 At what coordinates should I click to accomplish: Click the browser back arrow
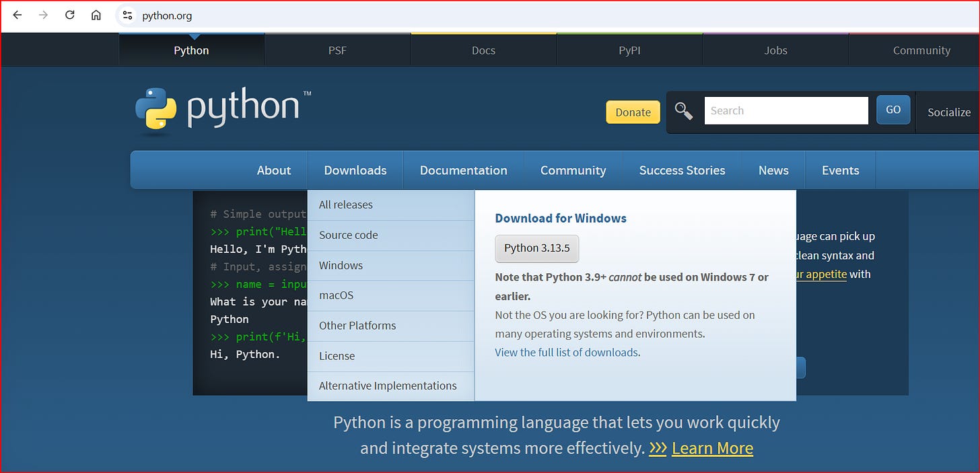pyautogui.click(x=17, y=15)
